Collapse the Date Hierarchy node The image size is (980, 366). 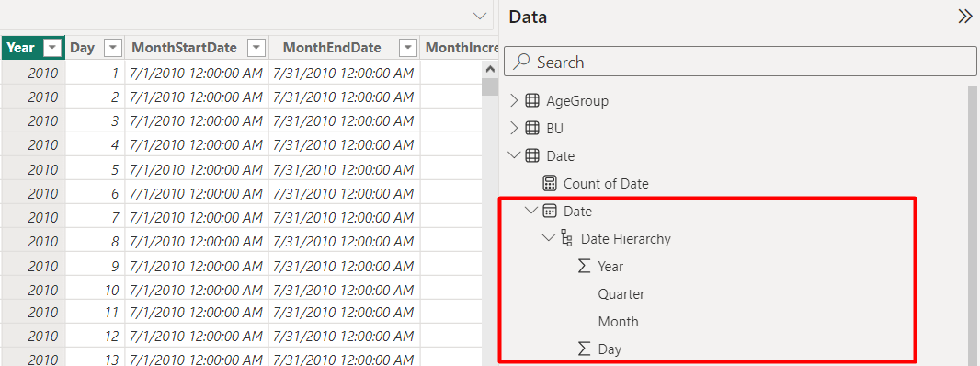pyautogui.click(x=550, y=238)
